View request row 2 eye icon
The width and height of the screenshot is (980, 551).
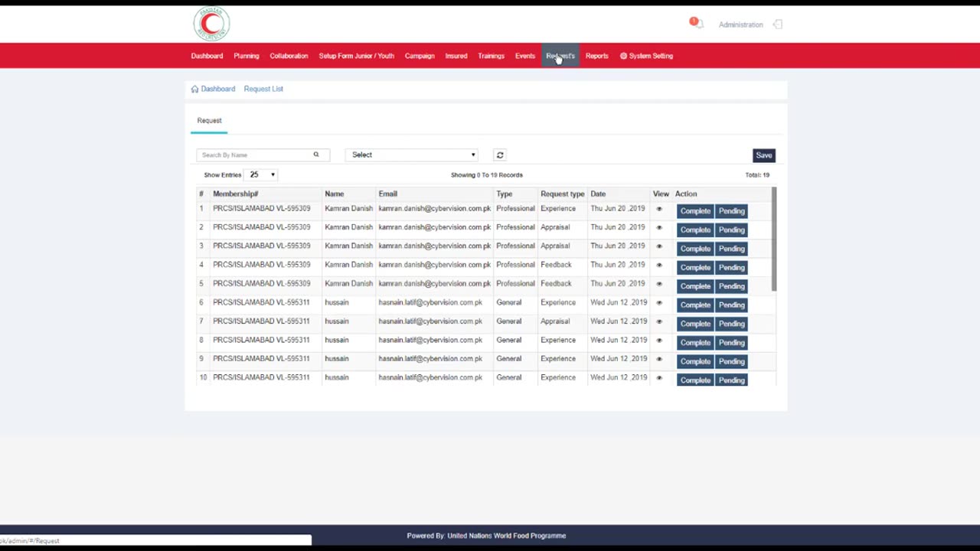[x=658, y=227]
